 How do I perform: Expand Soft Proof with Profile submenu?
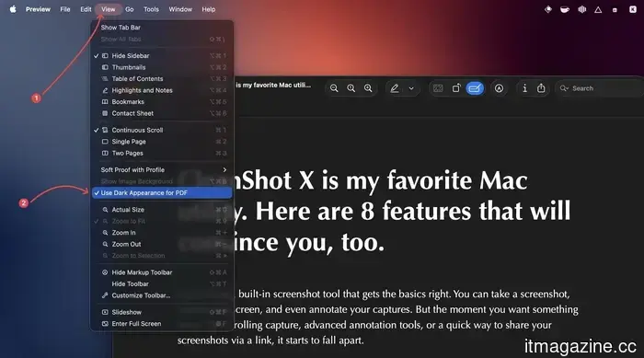coord(162,169)
